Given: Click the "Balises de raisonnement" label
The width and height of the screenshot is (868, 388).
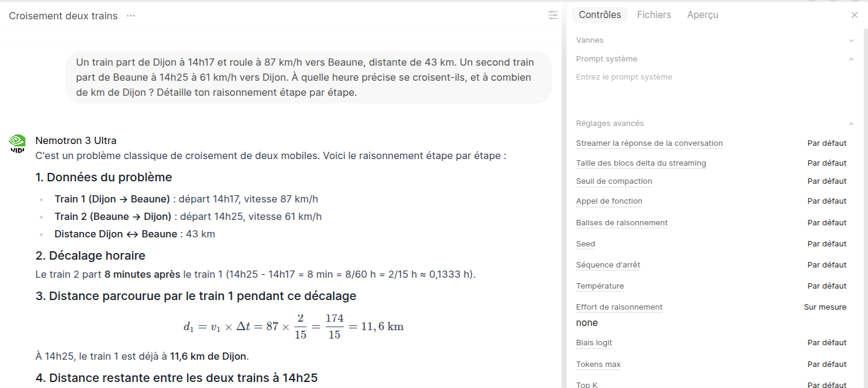Looking at the screenshot, I should click(622, 223).
